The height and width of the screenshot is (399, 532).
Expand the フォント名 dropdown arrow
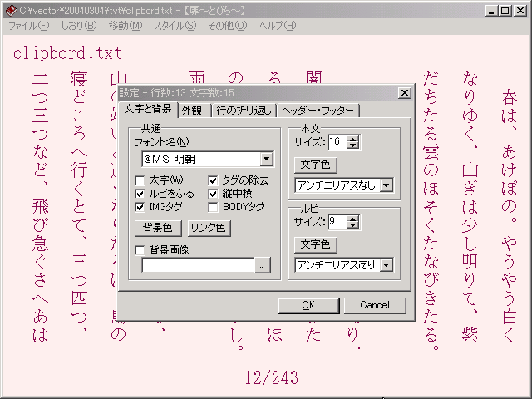[x=267, y=159]
